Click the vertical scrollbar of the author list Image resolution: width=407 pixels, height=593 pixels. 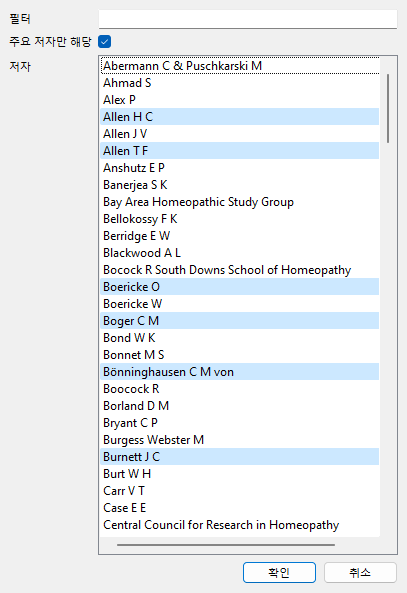[388, 108]
